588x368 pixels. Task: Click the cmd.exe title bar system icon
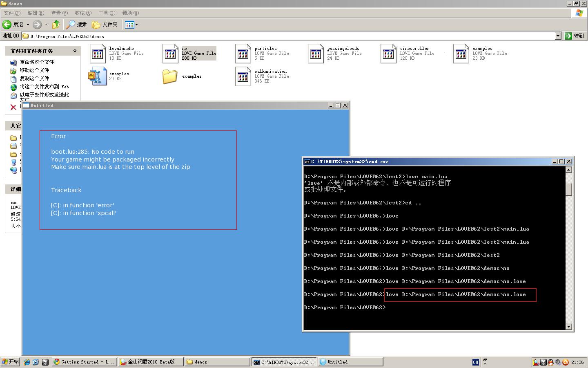point(307,162)
